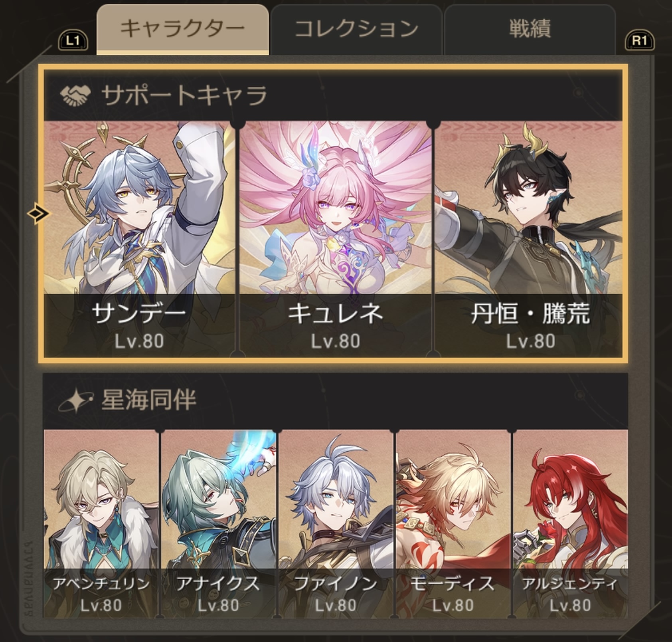This screenshot has height=642, width=672.
Task: Open アベンチュリン character portrait
Action: (101, 523)
